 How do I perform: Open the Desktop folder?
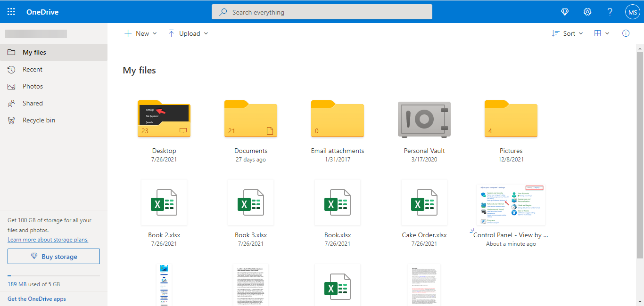[164, 119]
